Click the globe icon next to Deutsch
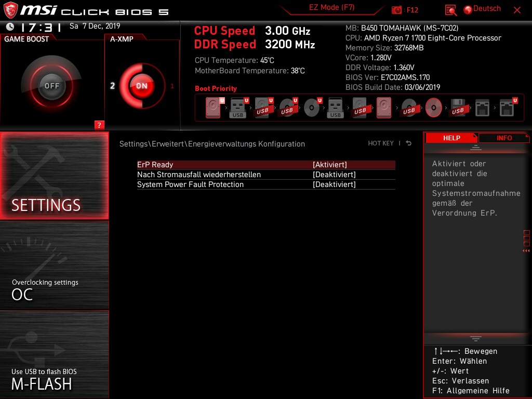 (468, 10)
